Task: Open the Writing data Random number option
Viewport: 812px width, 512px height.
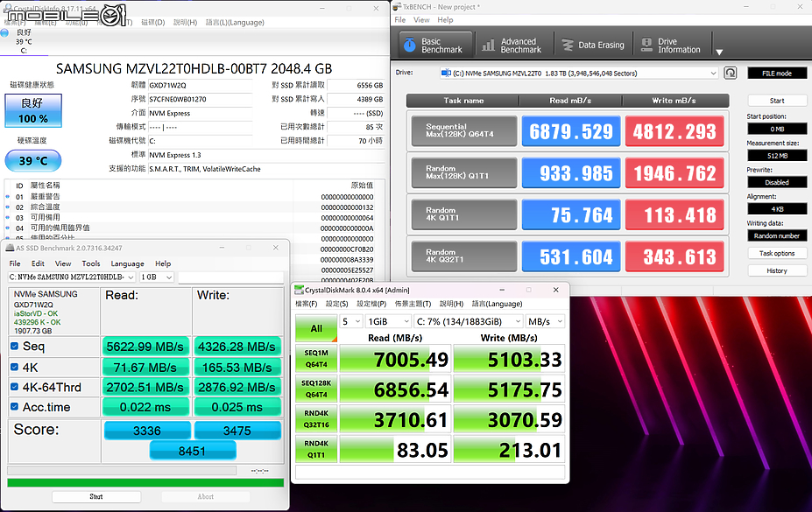Action: [x=777, y=235]
